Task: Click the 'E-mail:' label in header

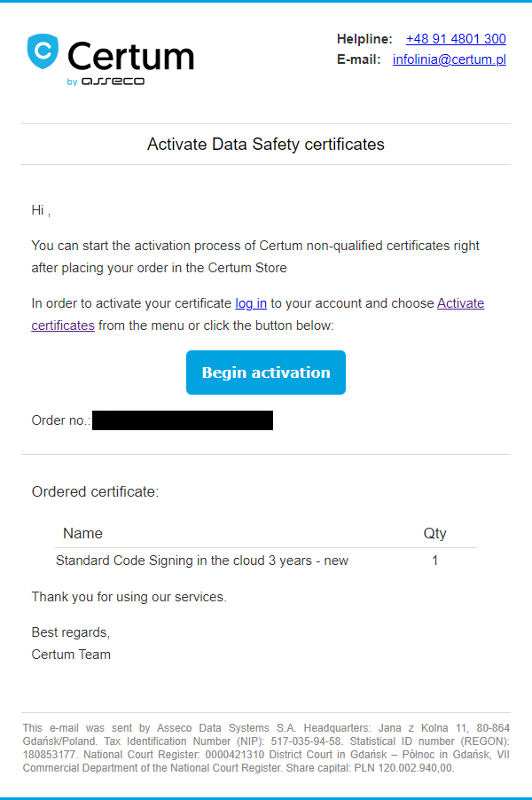Action: (x=358, y=60)
